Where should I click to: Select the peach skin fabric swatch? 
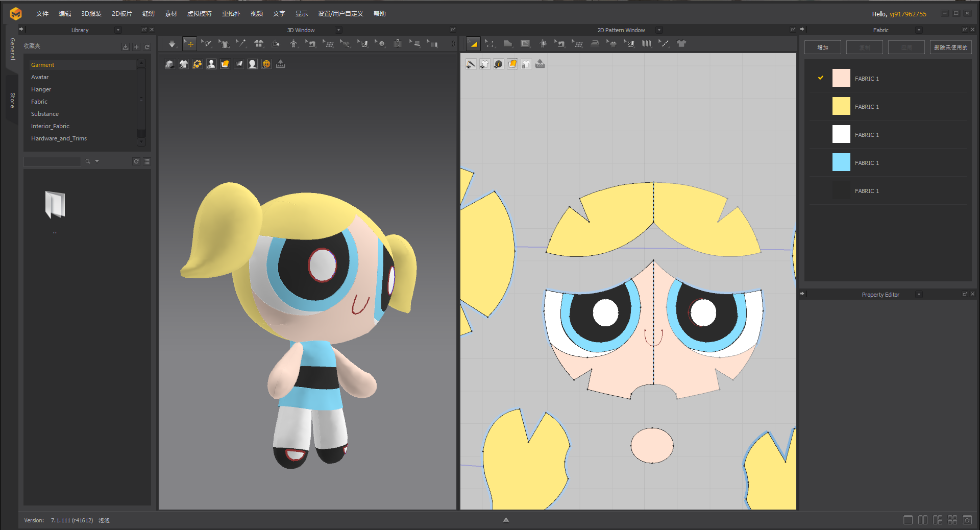tap(841, 78)
